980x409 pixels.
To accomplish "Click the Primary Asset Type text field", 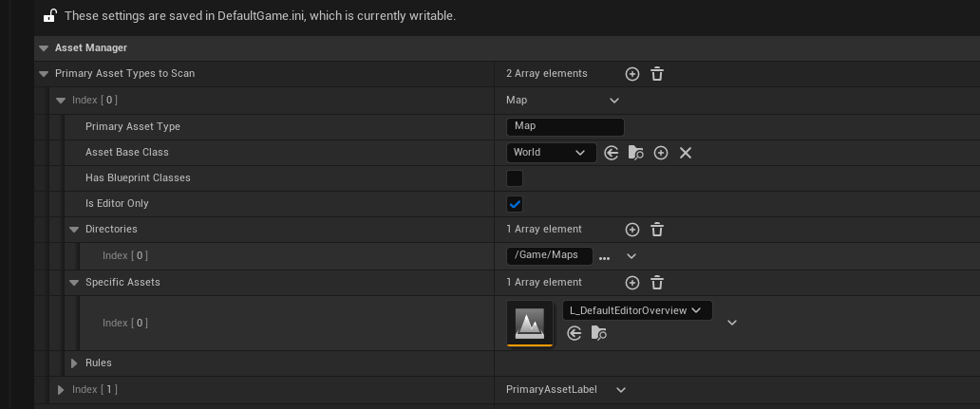I will (565, 126).
